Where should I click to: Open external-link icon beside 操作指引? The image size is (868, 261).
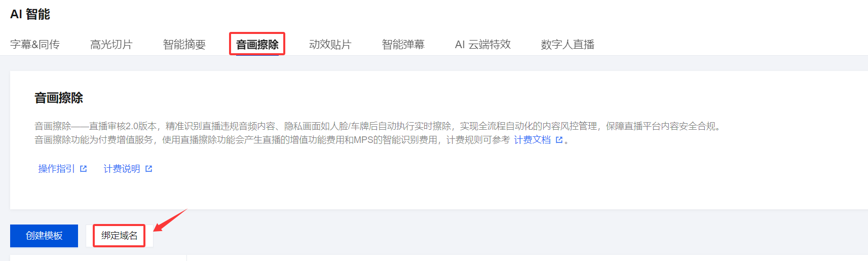pos(84,169)
